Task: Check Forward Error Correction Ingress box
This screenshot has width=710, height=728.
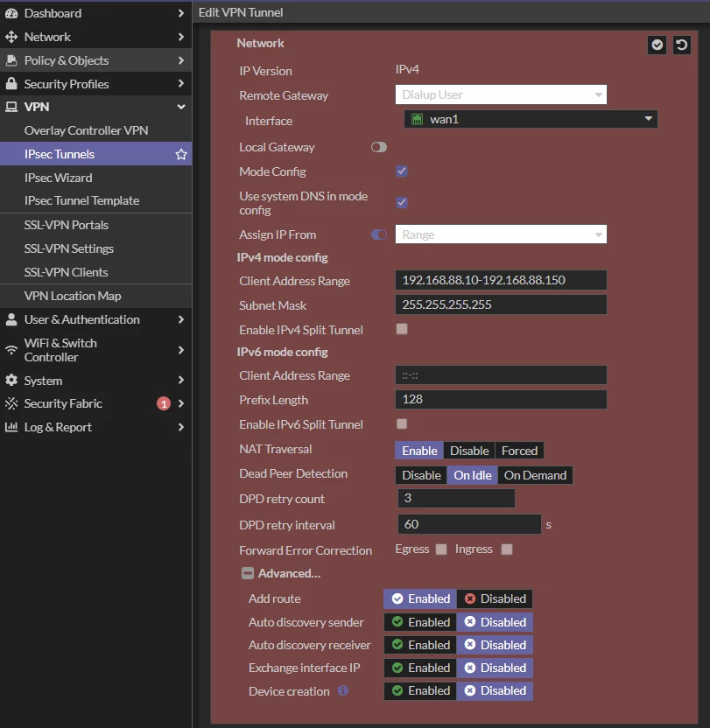Action: pos(507,549)
